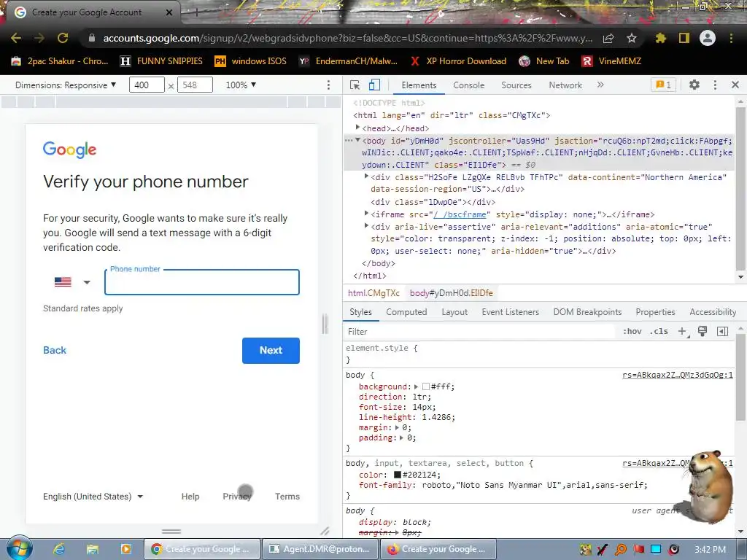Open the XP Horror Download bookmark
The width and height of the screenshot is (747, 560).
coord(459,61)
